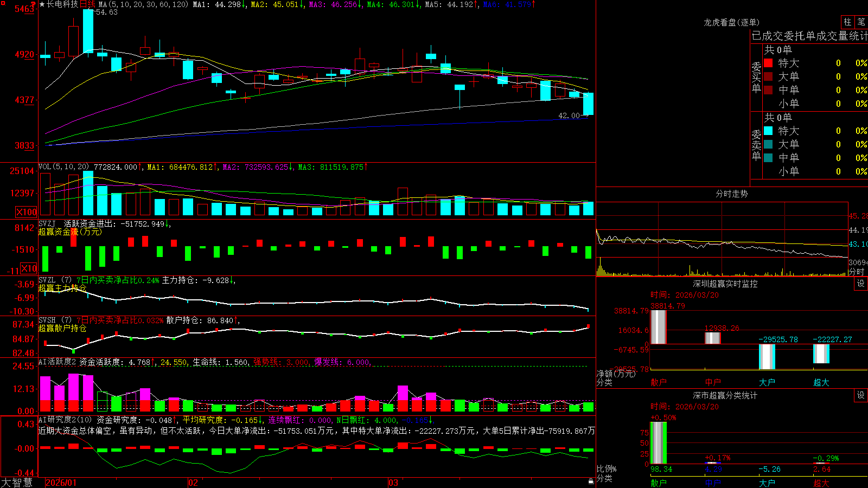Click the 长电科技 stock name
Screen dimensions: 868x488
62,4
